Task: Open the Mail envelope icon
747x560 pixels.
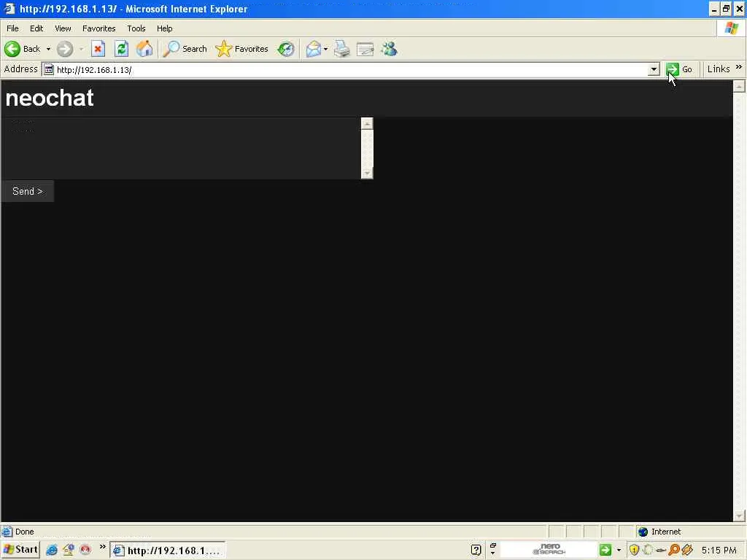Action: pyautogui.click(x=314, y=49)
